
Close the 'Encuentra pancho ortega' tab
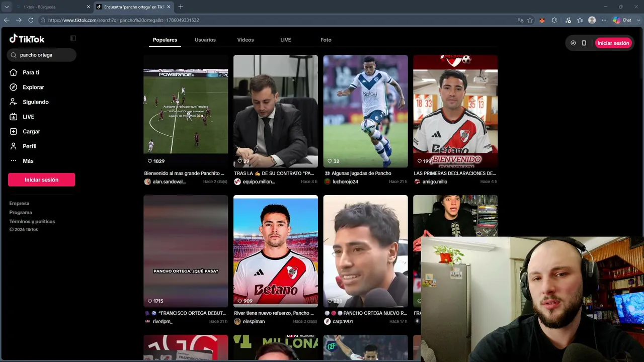[x=169, y=7]
